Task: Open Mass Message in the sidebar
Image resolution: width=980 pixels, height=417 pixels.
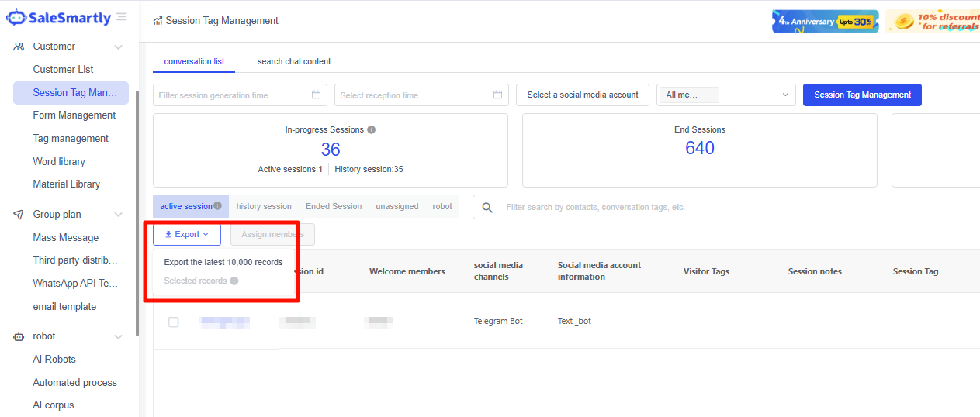Action: (66, 237)
